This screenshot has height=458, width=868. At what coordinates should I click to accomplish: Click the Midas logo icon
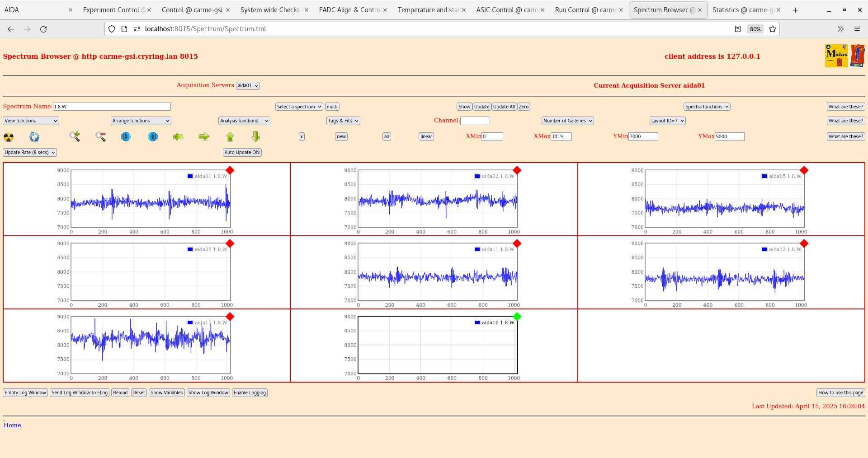836,56
